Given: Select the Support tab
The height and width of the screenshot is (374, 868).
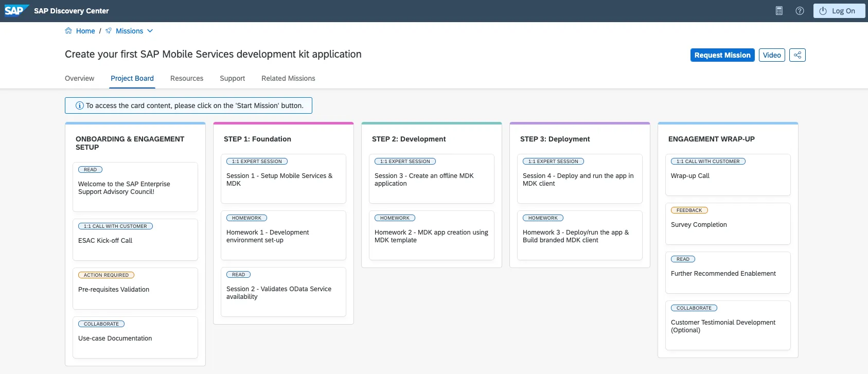Looking at the screenshot, I should click(x=232, y=78).
